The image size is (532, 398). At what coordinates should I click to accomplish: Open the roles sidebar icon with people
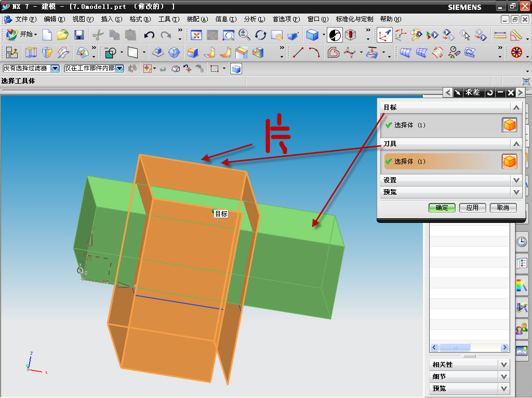click(x=522, y=328)
